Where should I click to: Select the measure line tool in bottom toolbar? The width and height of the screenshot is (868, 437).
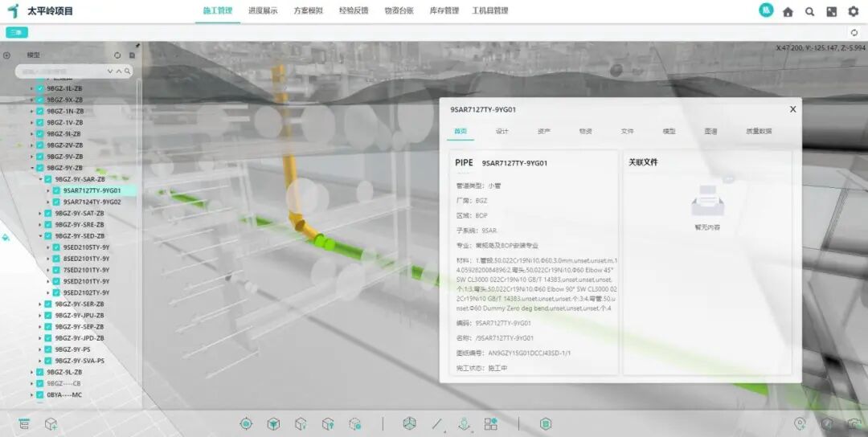coord(437,423)
